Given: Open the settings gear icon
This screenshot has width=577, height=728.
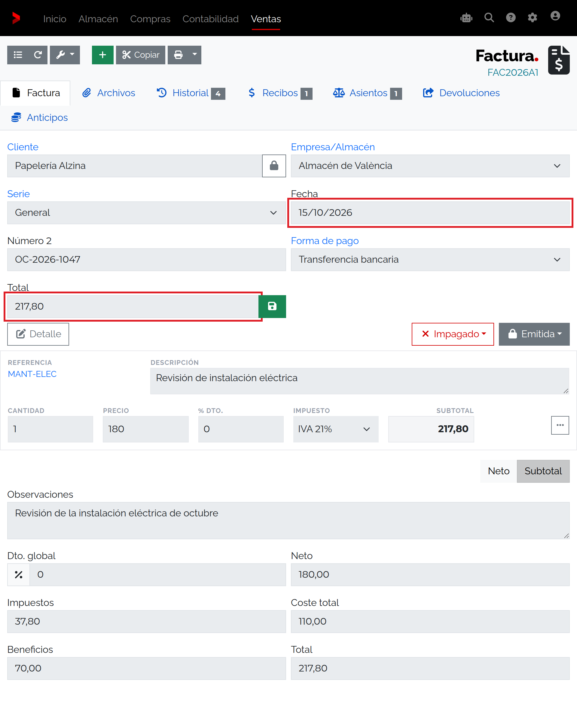Looking at the screenshot, I should pos(533,17).
